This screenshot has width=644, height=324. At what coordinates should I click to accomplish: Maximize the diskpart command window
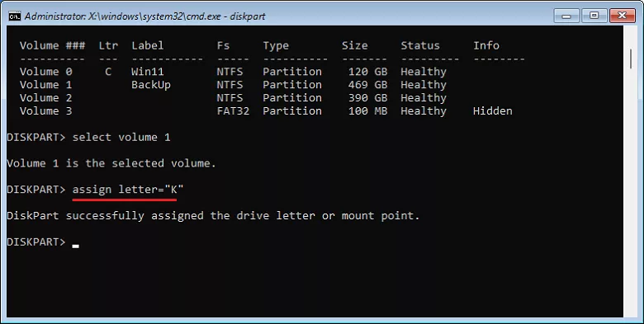click(x=594, y=16)
